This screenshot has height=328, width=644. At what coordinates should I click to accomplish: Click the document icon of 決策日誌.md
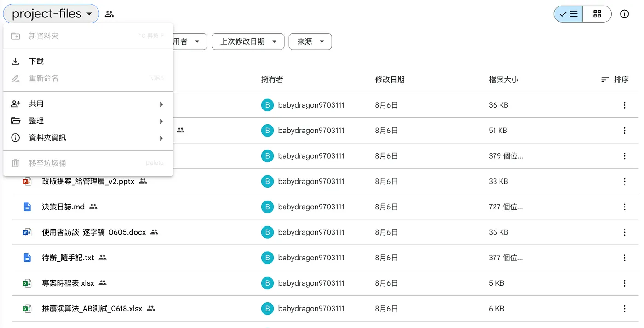click(27, 207)
